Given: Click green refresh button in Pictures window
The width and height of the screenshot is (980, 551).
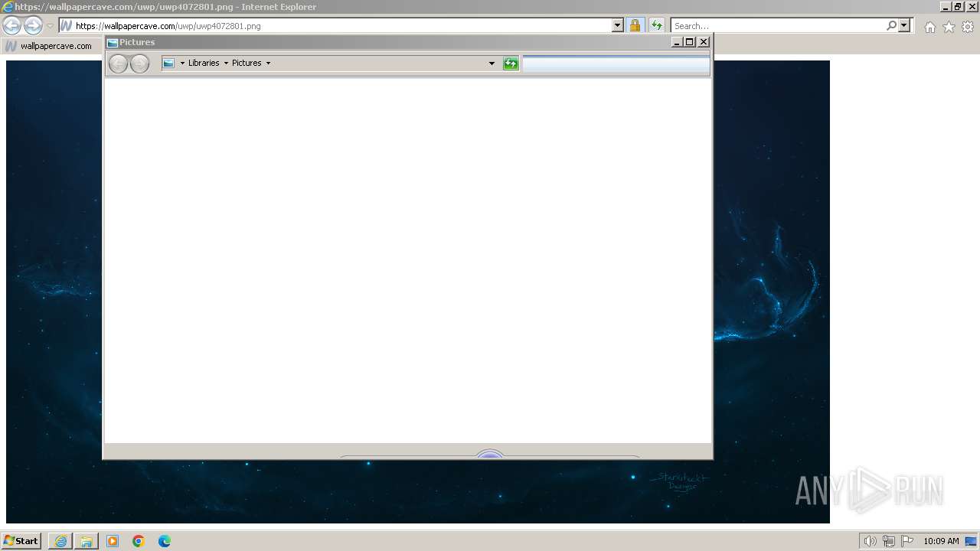Looking at the screenshot, I should [511, 64].
